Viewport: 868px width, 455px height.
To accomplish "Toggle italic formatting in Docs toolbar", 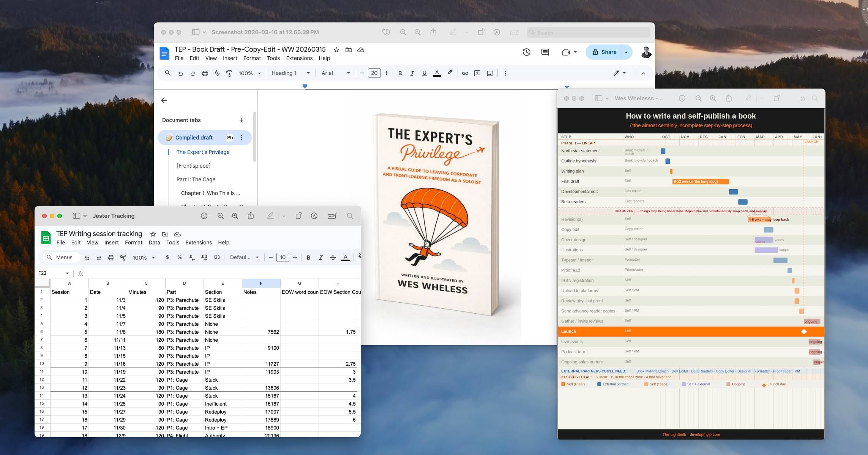I will coord(412,73).
